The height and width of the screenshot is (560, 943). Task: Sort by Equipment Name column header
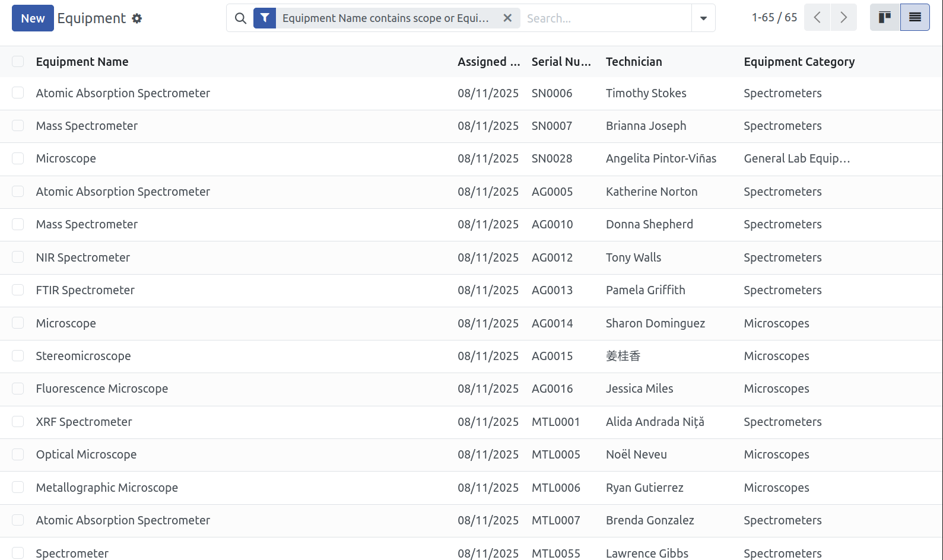tap(82, 62)
